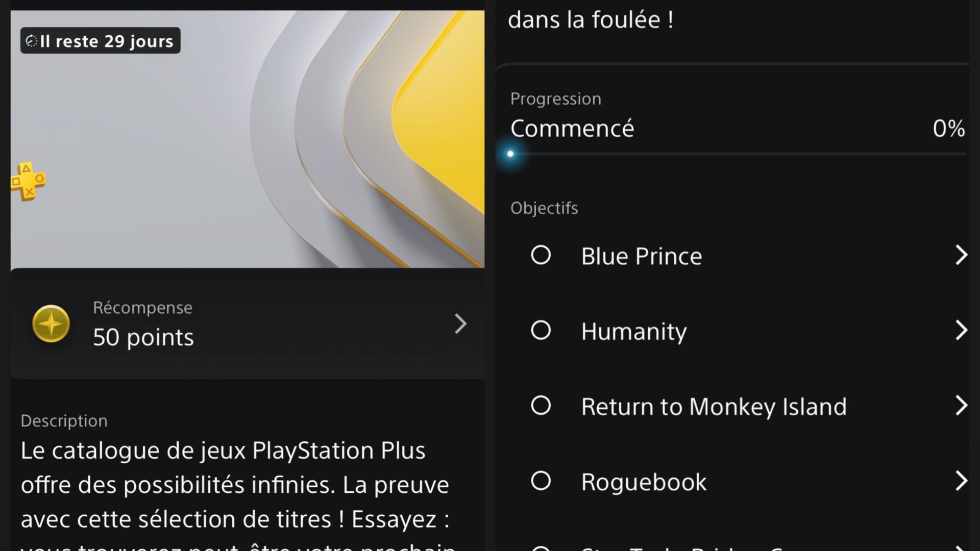Viewport: 980px width, 551px height.
Task: Open the 50 points reward
Action: pos(248,324)
